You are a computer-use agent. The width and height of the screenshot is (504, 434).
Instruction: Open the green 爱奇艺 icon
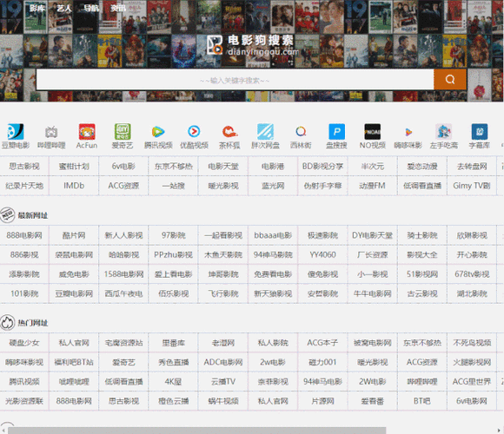(123, 132)
